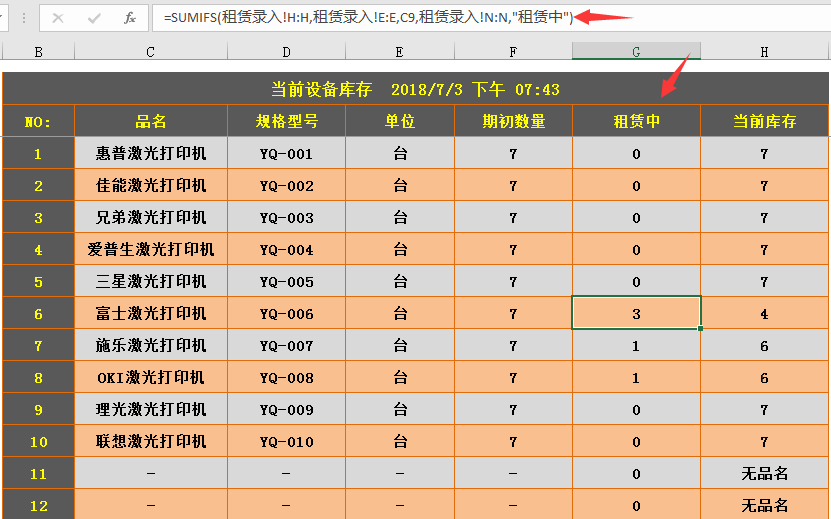Select cell 爱普生激光打印机

151,249
